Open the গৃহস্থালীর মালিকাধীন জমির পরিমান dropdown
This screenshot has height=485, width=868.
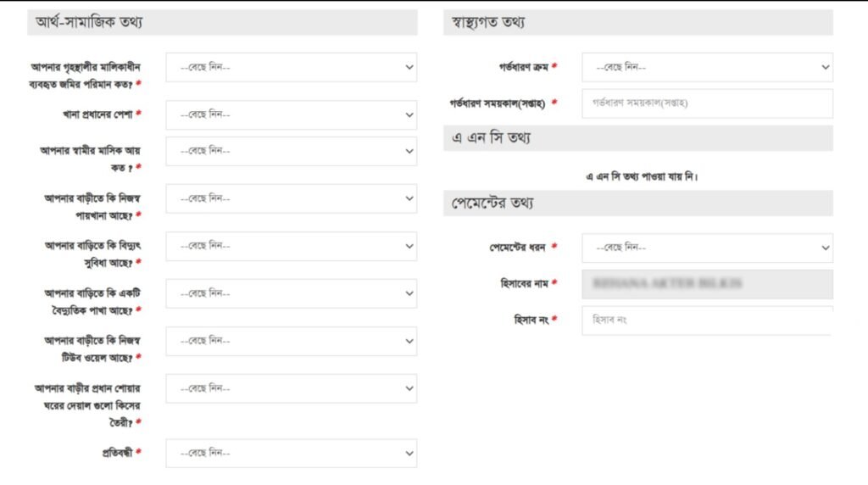[291, 67]
